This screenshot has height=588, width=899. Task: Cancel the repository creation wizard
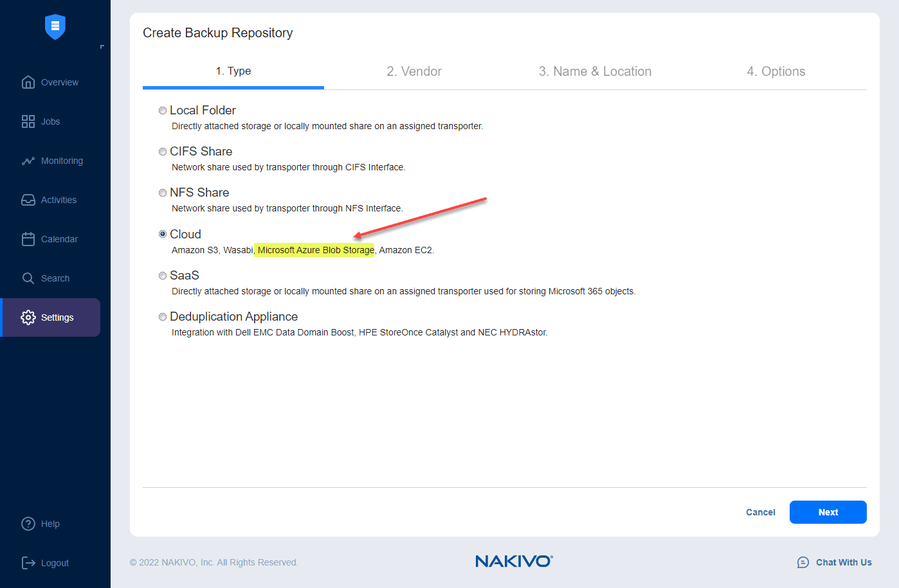[x=761, y=512]
